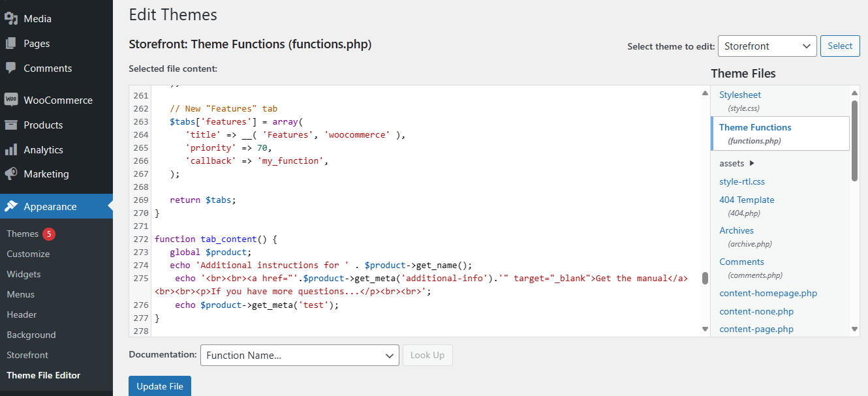The width and height of the screenshot is (868, 396).
Task: Select the Appearance menu item
Action: point(56,206)
